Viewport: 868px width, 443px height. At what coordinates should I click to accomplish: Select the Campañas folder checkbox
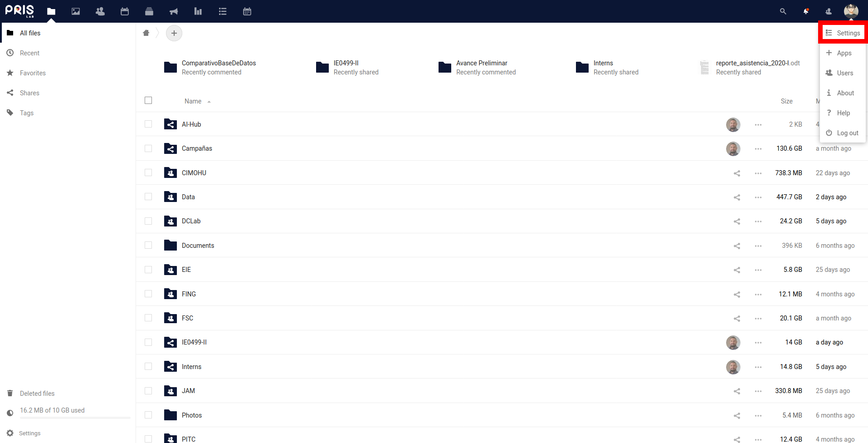pyautogui.click(x=148, y=148)
